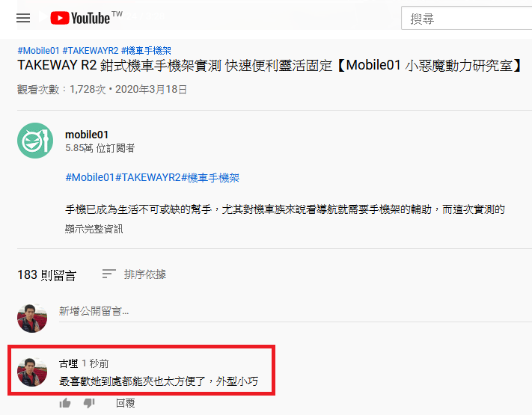Dislike the comment with thumbs-down icon
The height and width of the screenshot is (415, 532).
point(89,403)
